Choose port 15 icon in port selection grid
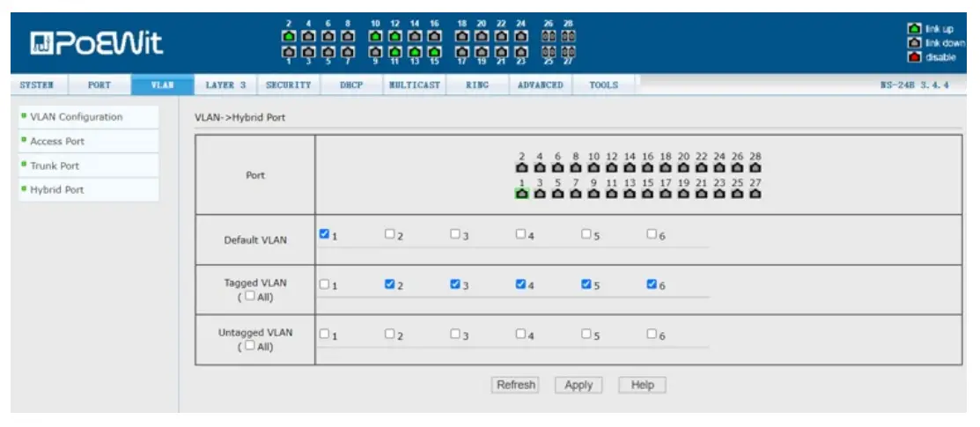This screenshot has height=427, width=980. point(648,194)
